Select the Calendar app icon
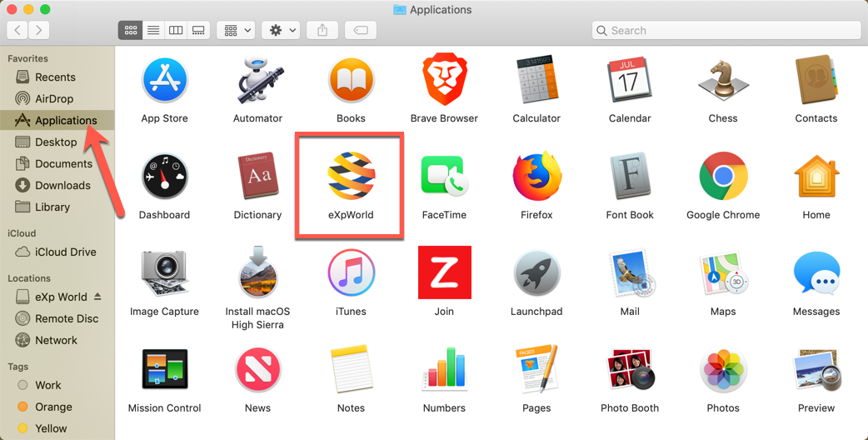The image size is (868, 440). point(630,80)
